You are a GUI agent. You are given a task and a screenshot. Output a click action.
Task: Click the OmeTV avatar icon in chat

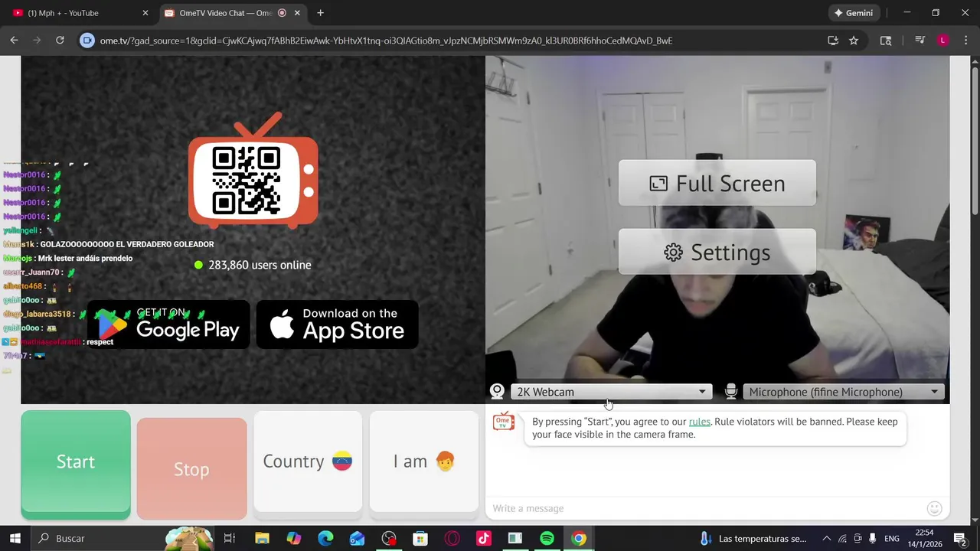[x=504, y=422]
